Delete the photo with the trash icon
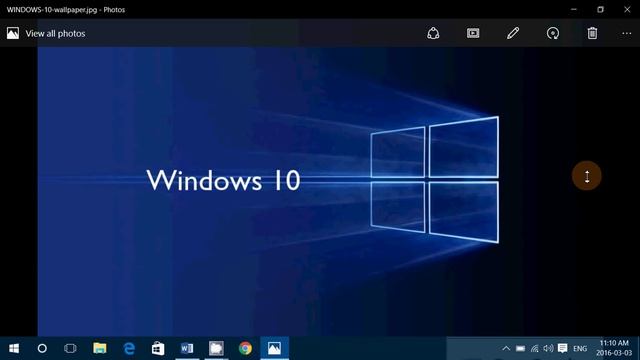Image resolution: width=640 pixels, height=360 pixels. point(592,33)
